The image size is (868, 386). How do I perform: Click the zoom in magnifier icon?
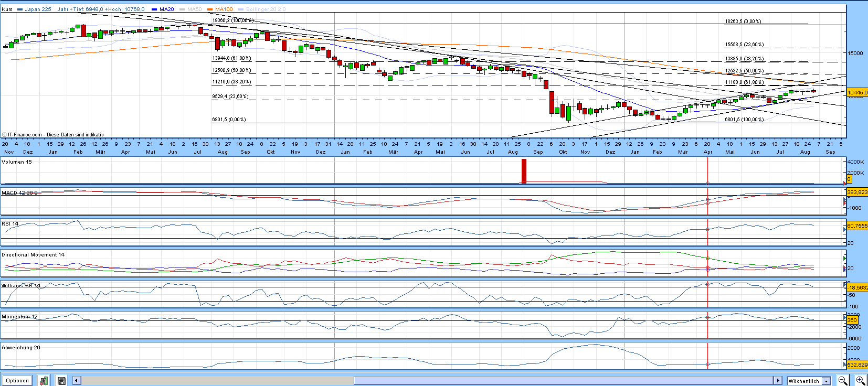(861, 381)
